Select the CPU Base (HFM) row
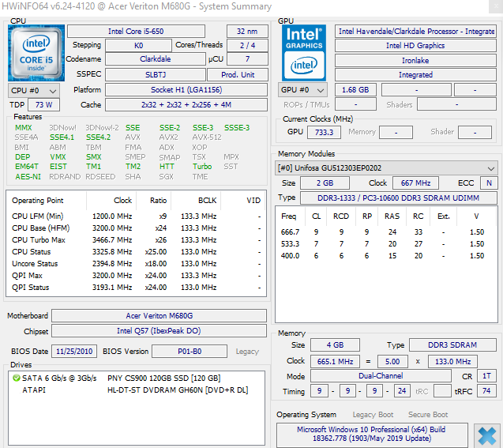 [x=137, y=228]
